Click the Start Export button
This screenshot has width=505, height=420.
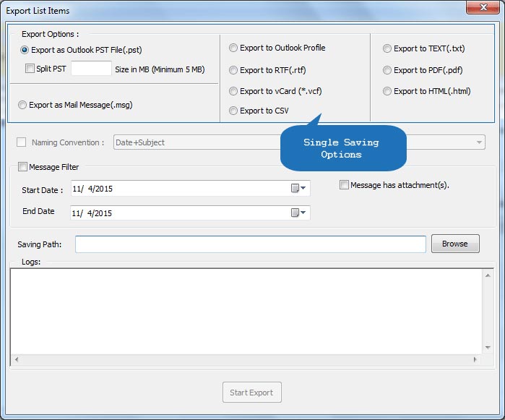[251, 393]
